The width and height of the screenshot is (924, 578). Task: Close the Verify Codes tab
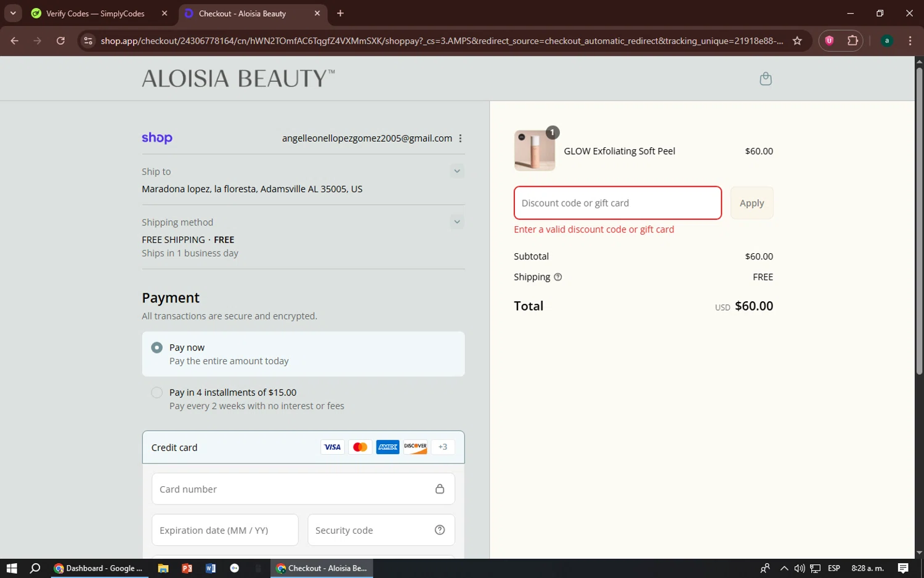(x=164, y=14)
